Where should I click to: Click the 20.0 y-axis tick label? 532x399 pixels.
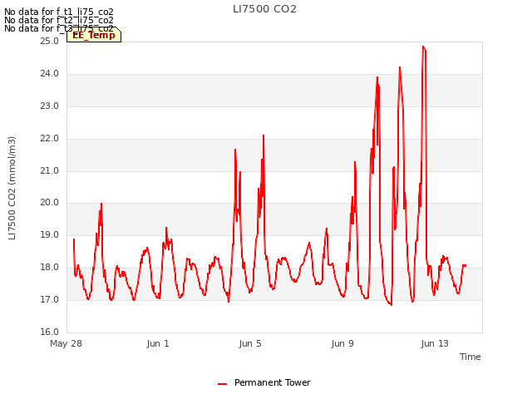tap(50, 203)
